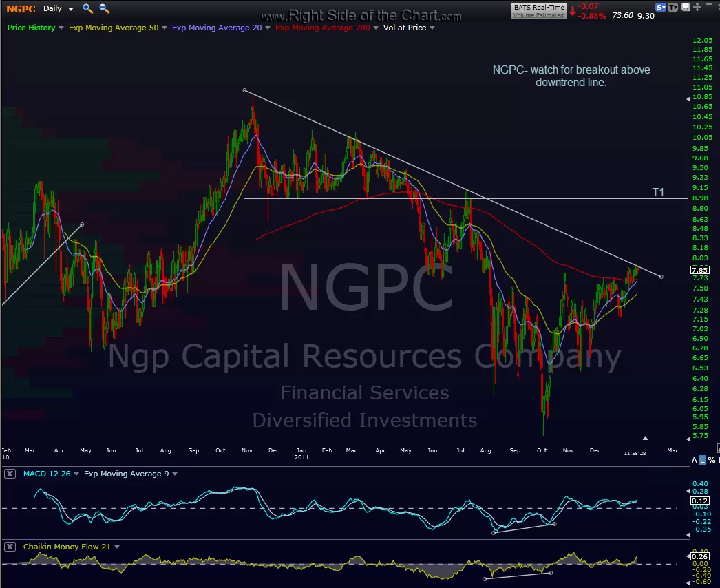This screenshot has height=588, width=720.
Task: Click the arrow beside the 0.26 Chaikin scale value
Action: (x=688, y=556)
